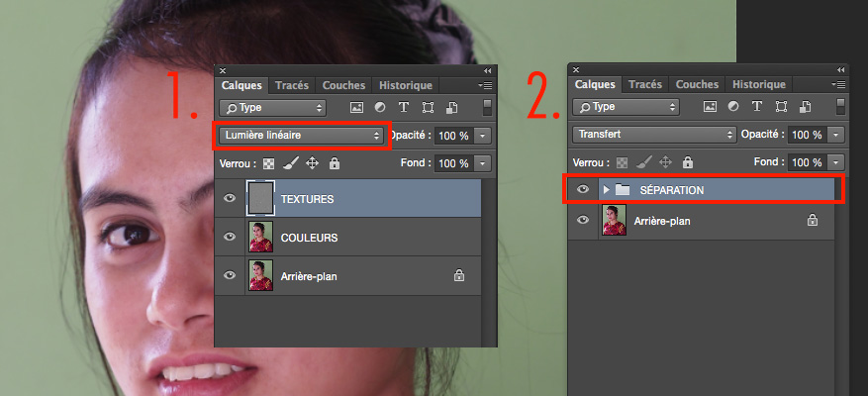Open panel 1 flyout menu icon
This screenshot has height=396, width=868.
click(486, 86)
